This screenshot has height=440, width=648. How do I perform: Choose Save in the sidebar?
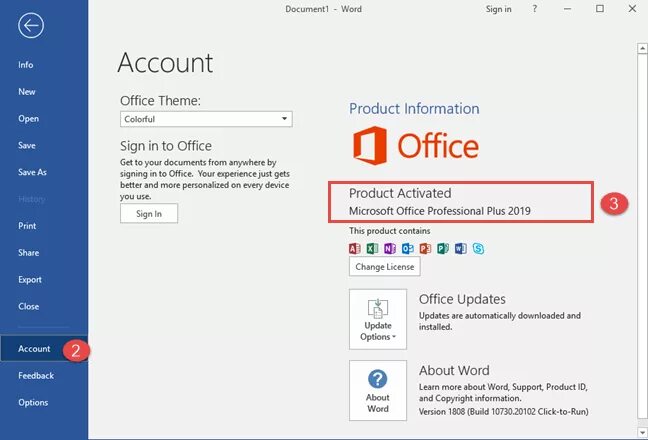tap(27, 145)
